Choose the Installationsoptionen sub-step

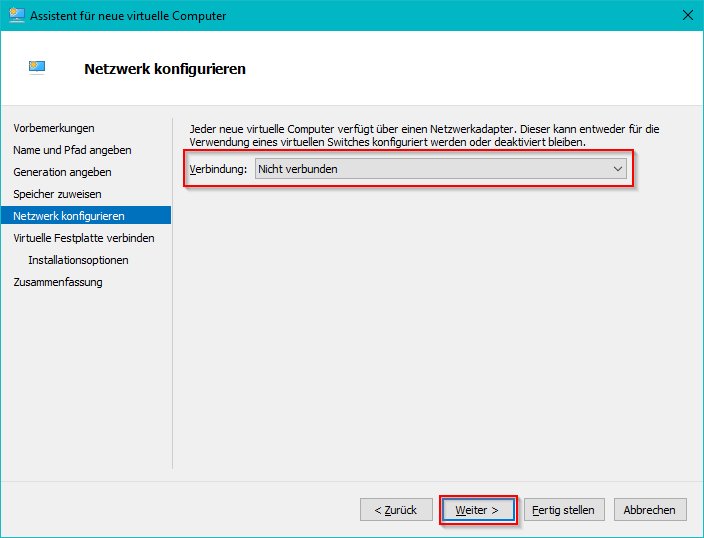(x=78, y=260)
